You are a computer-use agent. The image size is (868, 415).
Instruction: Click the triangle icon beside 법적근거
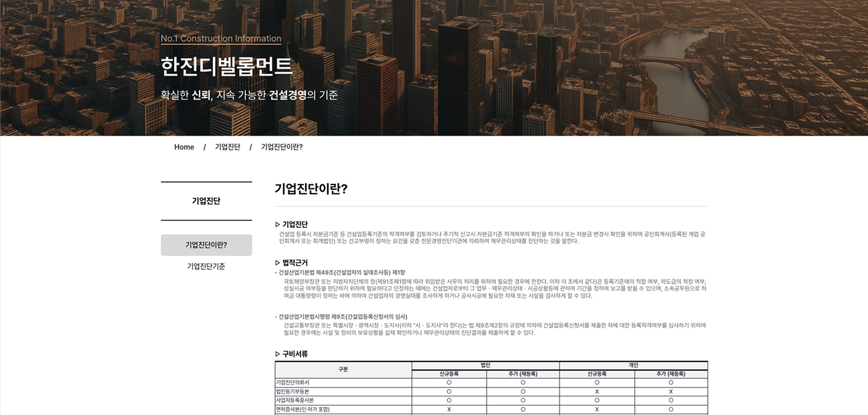(x=278, y=263)
